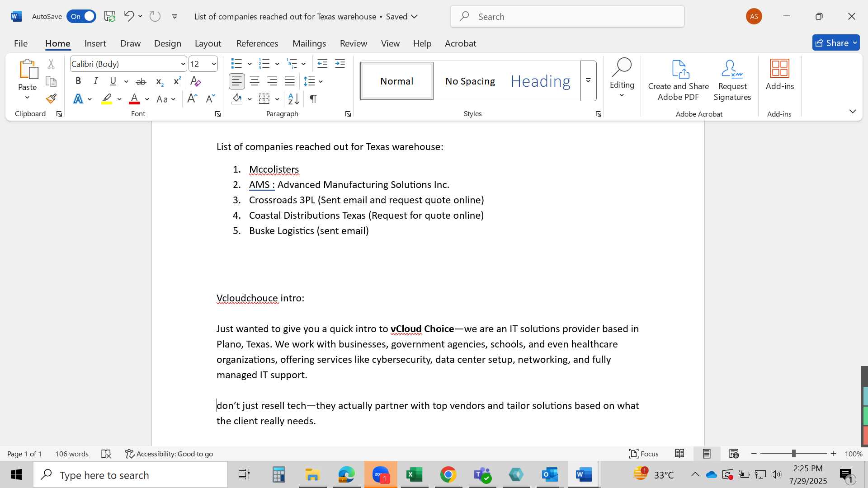Collapse the ribbon with chevron
Image resolution: width=868 pixels, height=488 pixels.
[x=853, y=111]
